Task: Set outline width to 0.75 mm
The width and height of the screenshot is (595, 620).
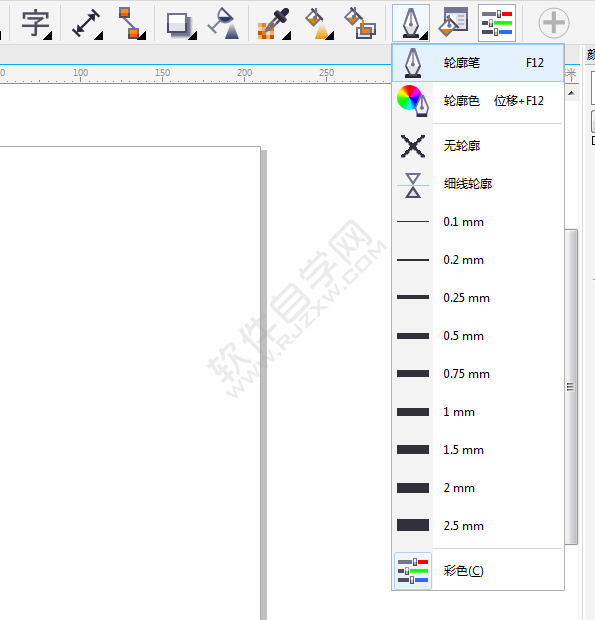Action: click(478, 374)
